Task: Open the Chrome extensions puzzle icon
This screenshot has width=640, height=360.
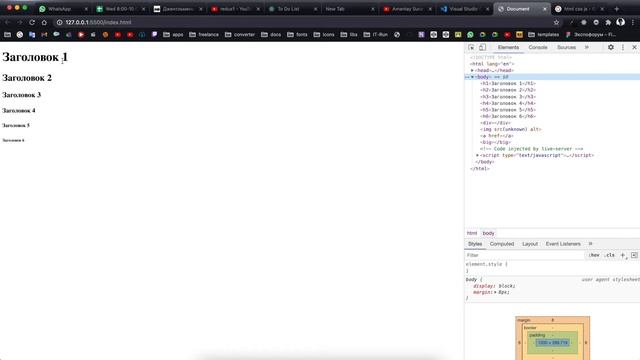Action: click(x=608, y=22)
